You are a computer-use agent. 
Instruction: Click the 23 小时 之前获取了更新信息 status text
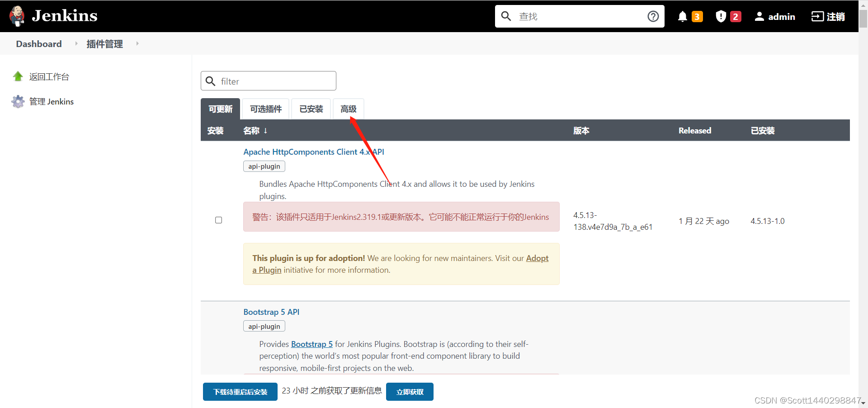332,391
